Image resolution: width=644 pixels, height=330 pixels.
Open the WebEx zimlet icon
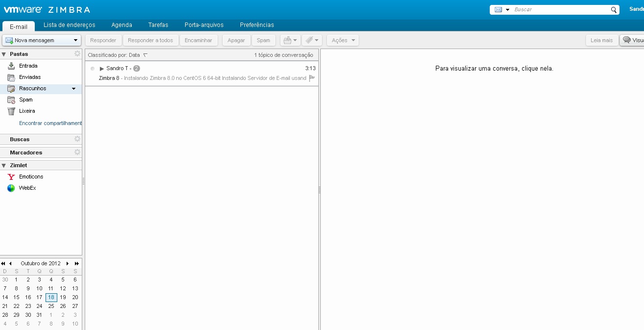11,188
